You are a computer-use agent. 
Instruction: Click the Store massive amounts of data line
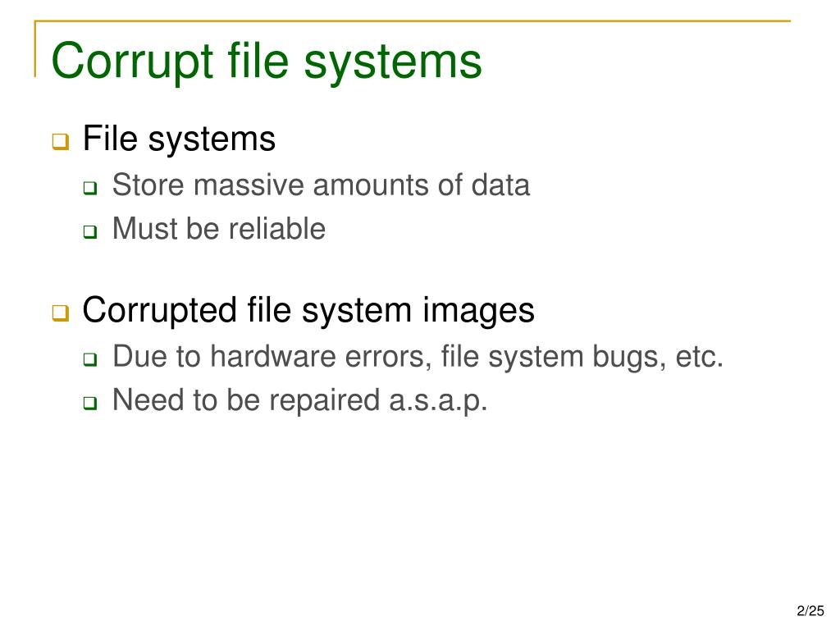click(x=321, y=185)
